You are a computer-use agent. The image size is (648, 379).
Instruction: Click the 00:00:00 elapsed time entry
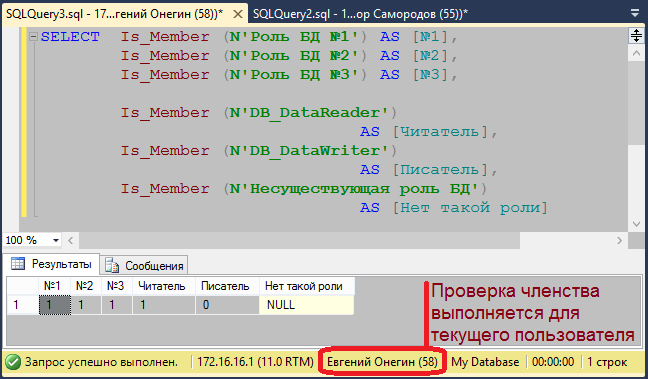[x=553, y=362]
